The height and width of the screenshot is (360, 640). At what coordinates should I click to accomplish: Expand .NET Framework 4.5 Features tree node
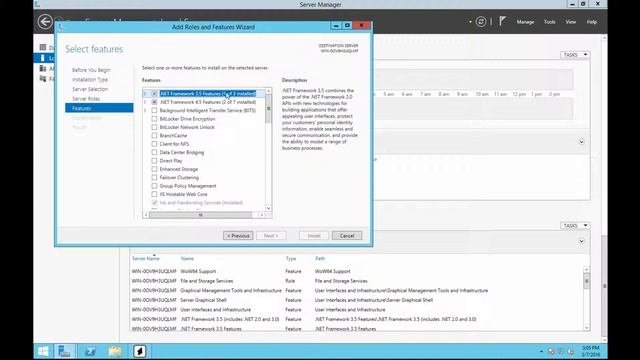[x=145, y=102]
